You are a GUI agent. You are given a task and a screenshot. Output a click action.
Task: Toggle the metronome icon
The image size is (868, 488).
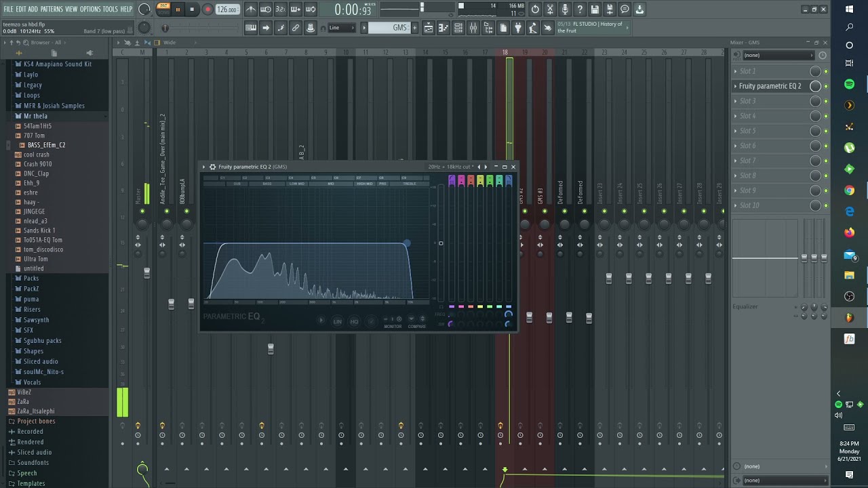pos(251,9)
